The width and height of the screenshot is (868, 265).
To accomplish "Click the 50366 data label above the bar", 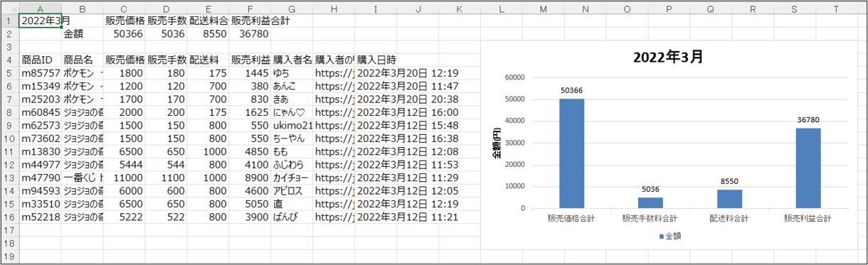I will pos(572,91).
